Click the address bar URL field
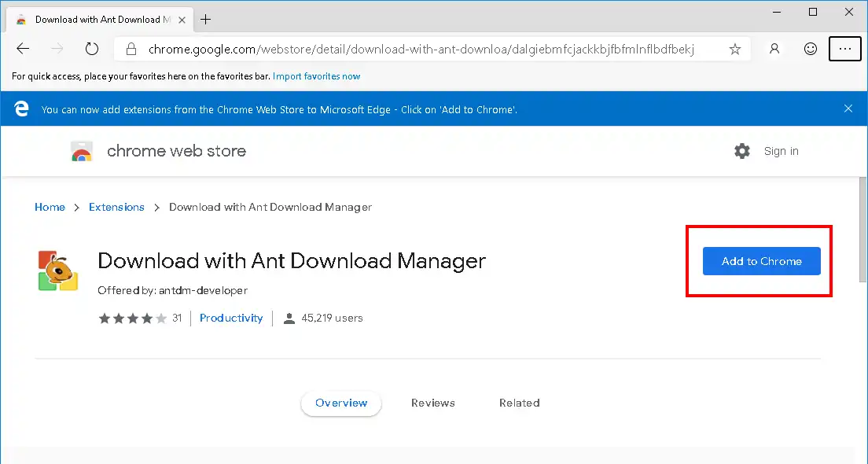868x464 pixels. 432,50
